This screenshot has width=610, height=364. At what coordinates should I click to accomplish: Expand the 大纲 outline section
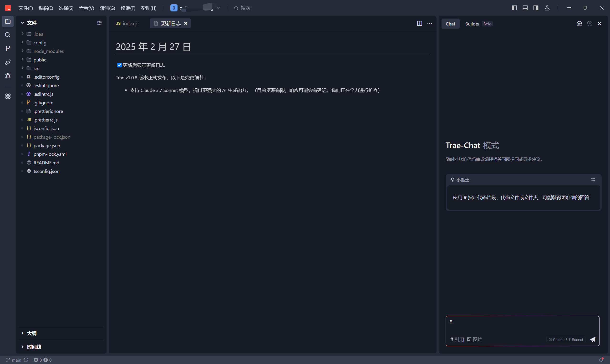point(32,333)
